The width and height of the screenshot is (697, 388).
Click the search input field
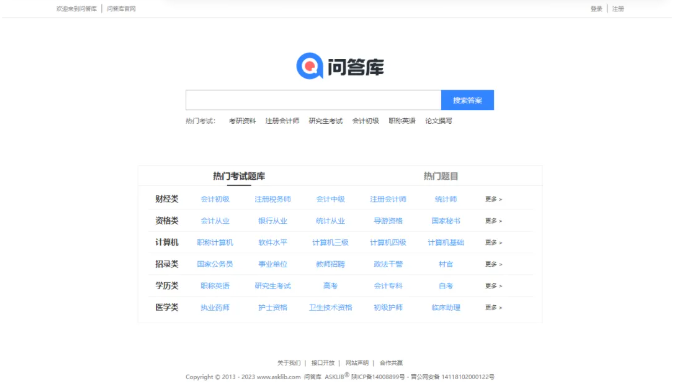(x=313, y=100)
